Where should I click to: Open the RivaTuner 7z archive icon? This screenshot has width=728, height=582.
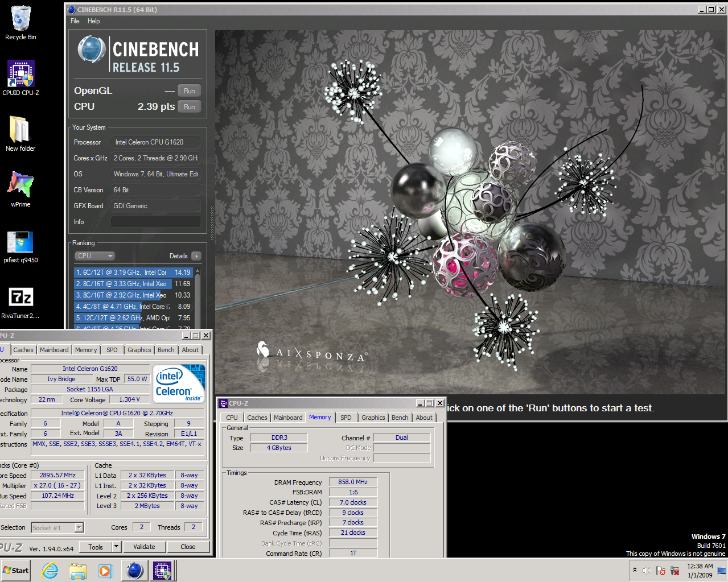coord(20,302)
